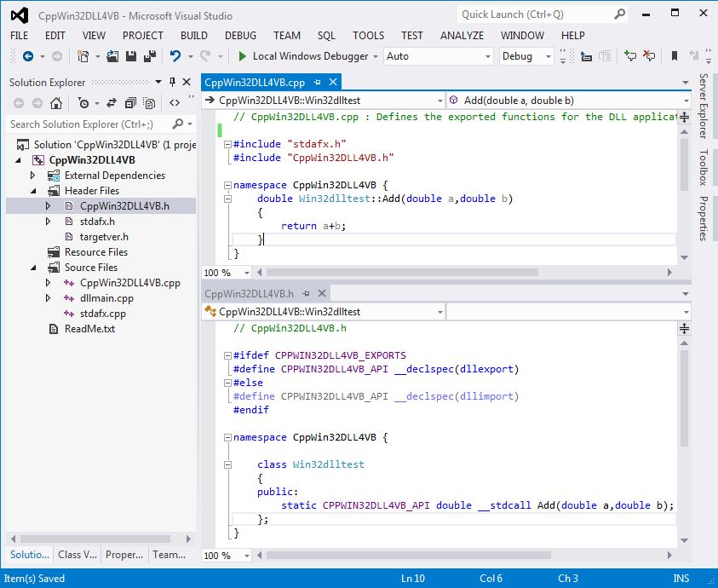Expand the dllmain.cpp tree node

(x=48, y=298)
